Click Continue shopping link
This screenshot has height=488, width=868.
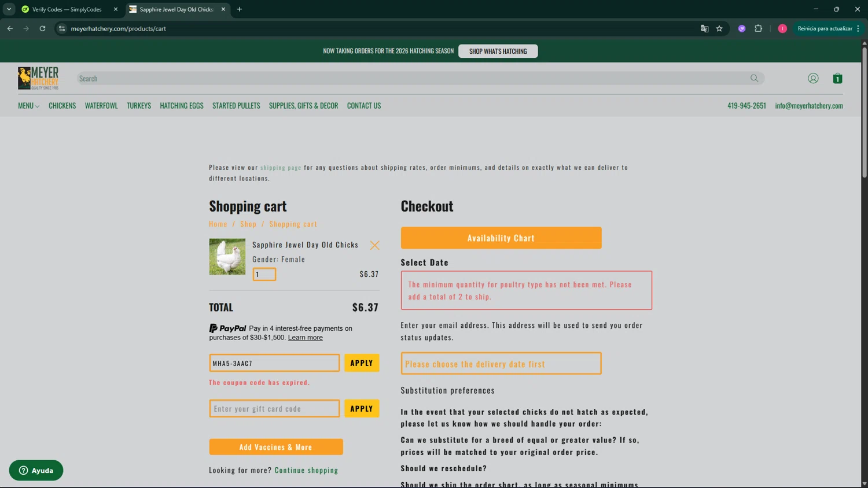coord(306,470)
